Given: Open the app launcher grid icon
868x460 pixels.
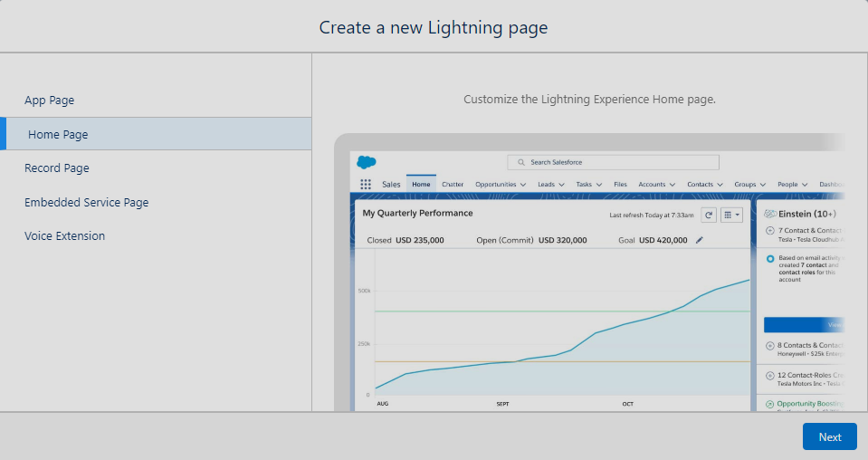Looking at the screenshot, I should pos(366,185).
